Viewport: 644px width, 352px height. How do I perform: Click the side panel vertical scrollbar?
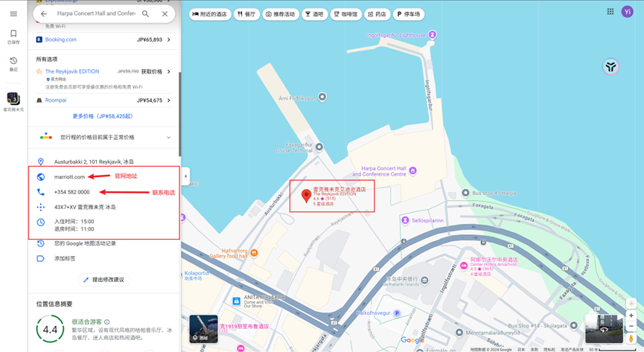179,114
